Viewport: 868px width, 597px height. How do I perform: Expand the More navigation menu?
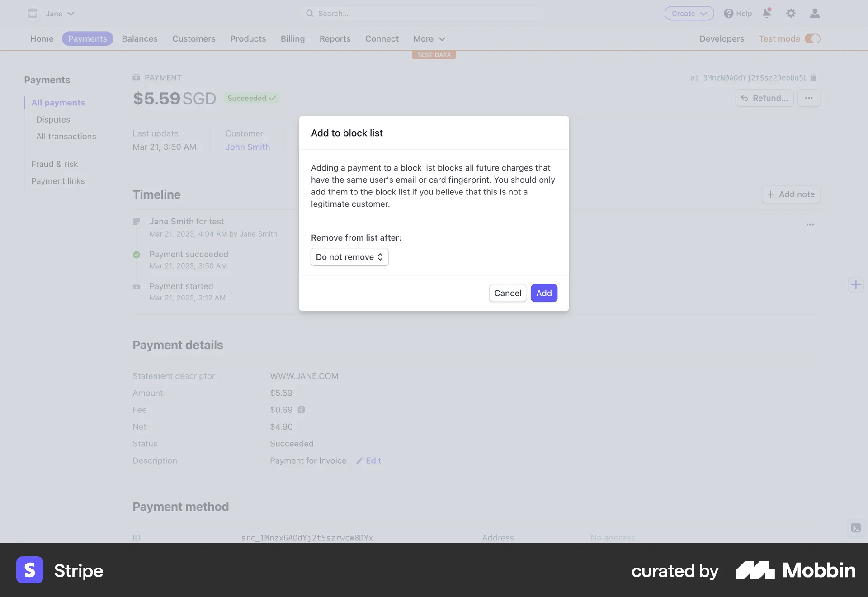point(428,39)
